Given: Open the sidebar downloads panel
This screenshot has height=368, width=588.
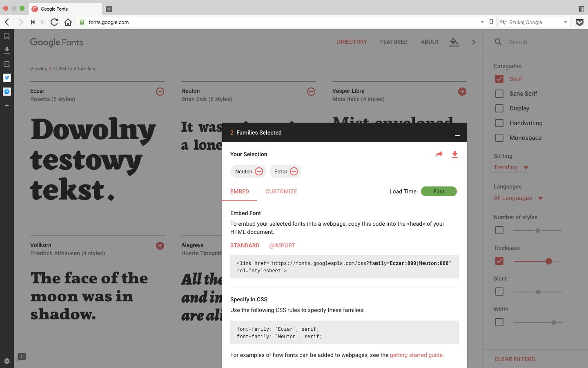Looking at the screenshot, I should coord(7,50).
